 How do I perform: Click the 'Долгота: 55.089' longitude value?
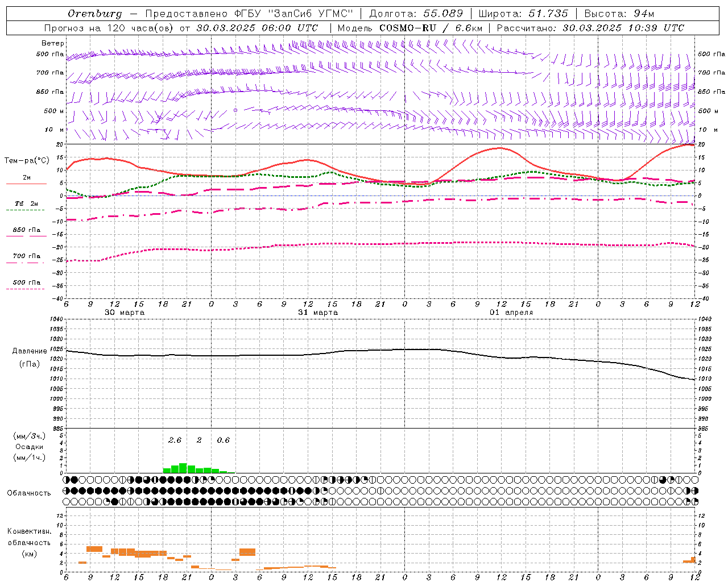(416, 14)
